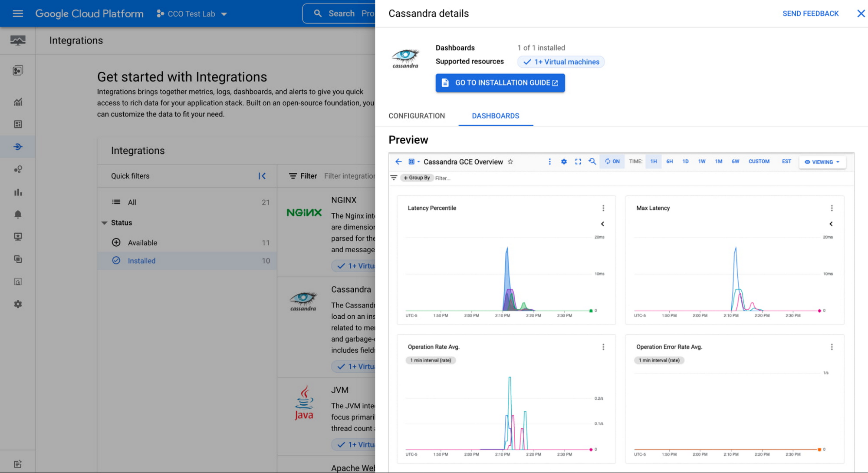This screenshot has height=473, width=868.
Task: Click the header search field
Action: 339,13
